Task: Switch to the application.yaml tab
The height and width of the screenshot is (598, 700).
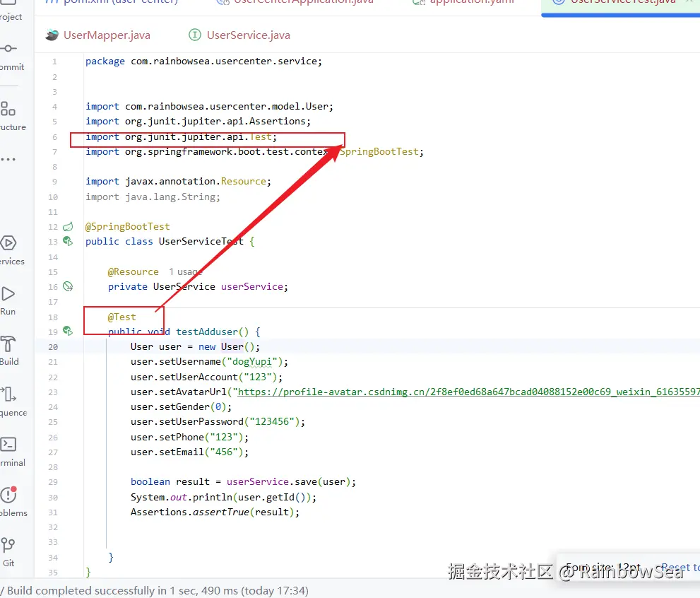Action: point(470,2)
